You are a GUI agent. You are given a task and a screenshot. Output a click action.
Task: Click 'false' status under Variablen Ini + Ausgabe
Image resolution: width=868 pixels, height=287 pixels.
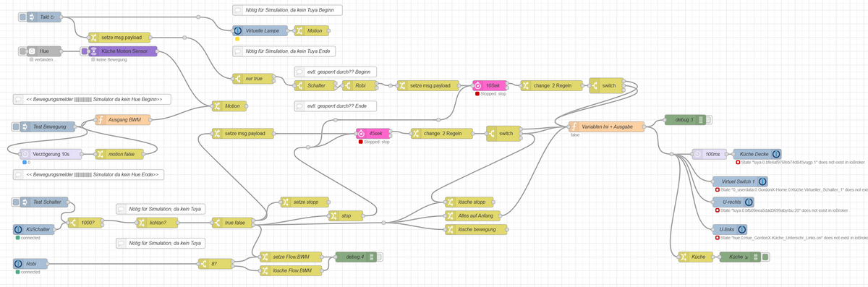click(575, 135)
